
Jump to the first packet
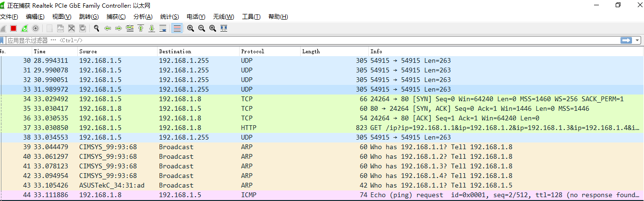[141, 28]
